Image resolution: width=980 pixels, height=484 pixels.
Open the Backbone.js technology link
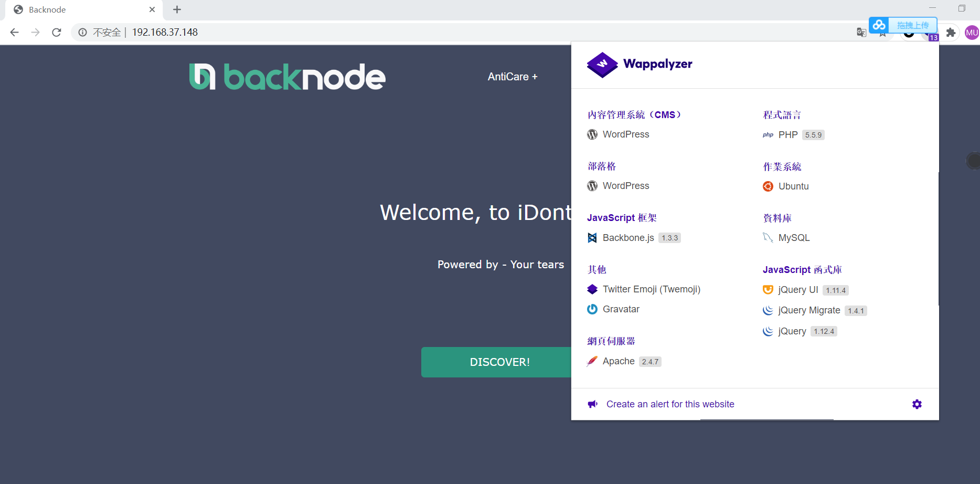click(629, 238)
